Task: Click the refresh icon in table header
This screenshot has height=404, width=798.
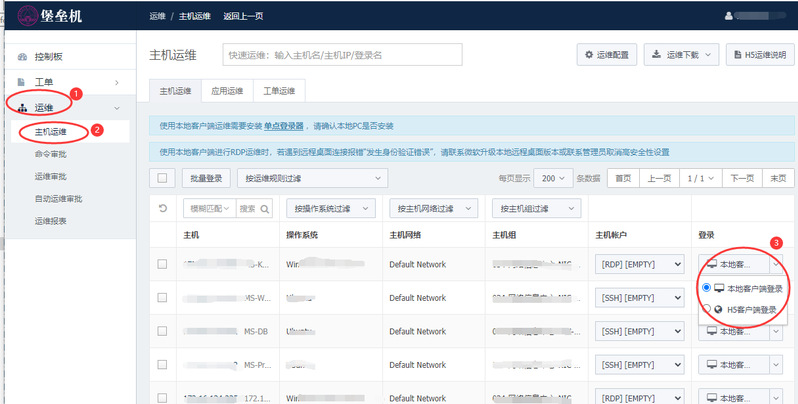Action: 163,208
